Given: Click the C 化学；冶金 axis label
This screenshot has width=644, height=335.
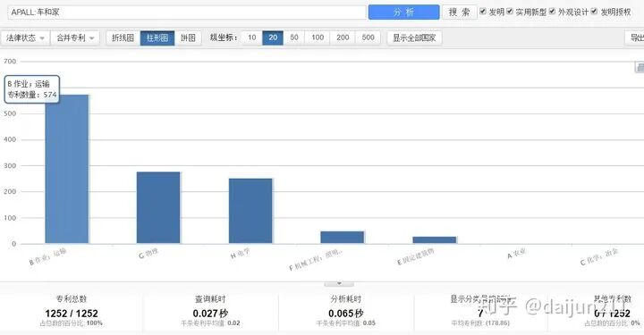Looking at the screenshot, I should click(599, 256).
